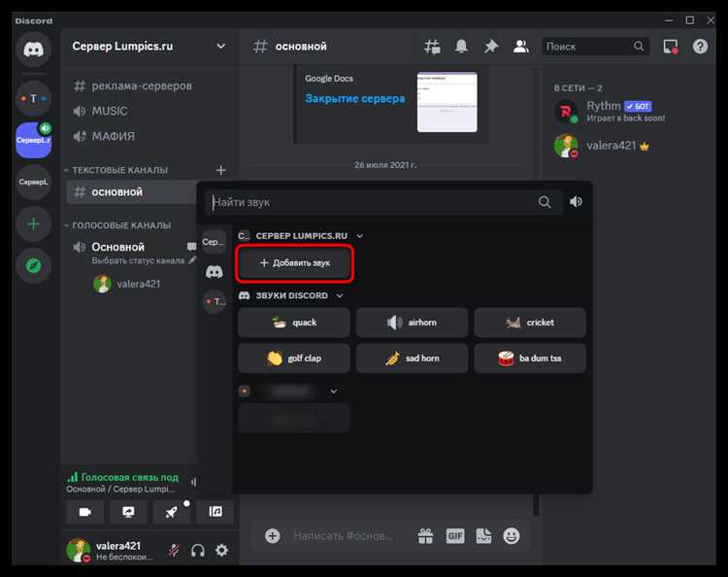Image resolution: width=728 pixels, height=577 pixels.
Task: Open Google Docs preview thumbnail
Action: [447, 102]
